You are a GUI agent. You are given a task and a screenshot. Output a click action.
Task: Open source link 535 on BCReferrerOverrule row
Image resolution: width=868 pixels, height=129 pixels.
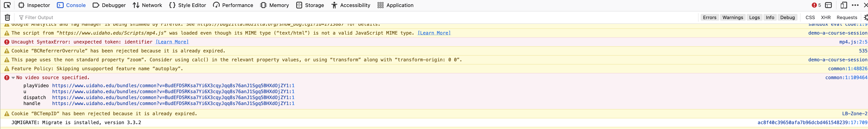(x=863, y=51)
